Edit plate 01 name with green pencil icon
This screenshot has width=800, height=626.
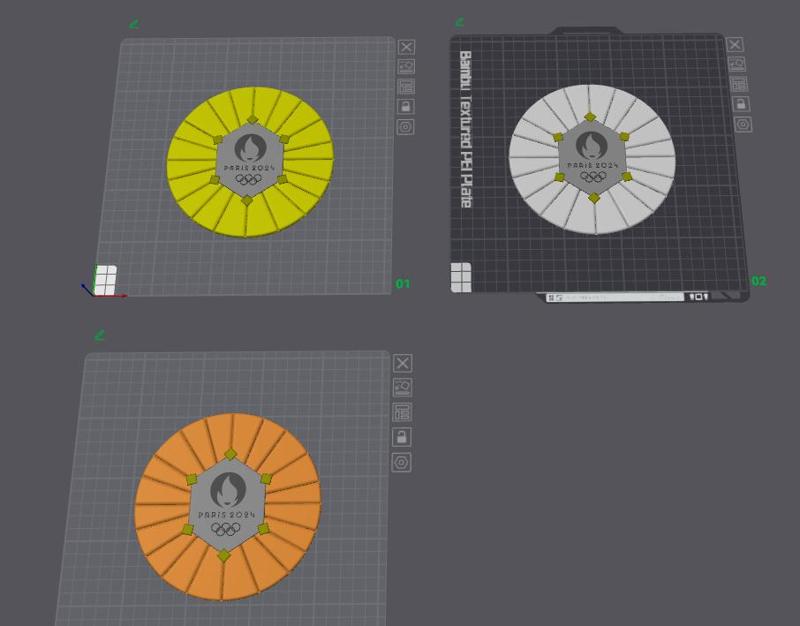[134, 23]
